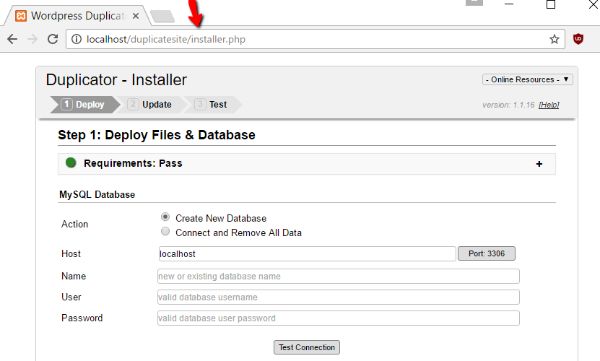This screenshot has height=361, width=600.
Task: Maximize the browser window
Action: (551, 5)
